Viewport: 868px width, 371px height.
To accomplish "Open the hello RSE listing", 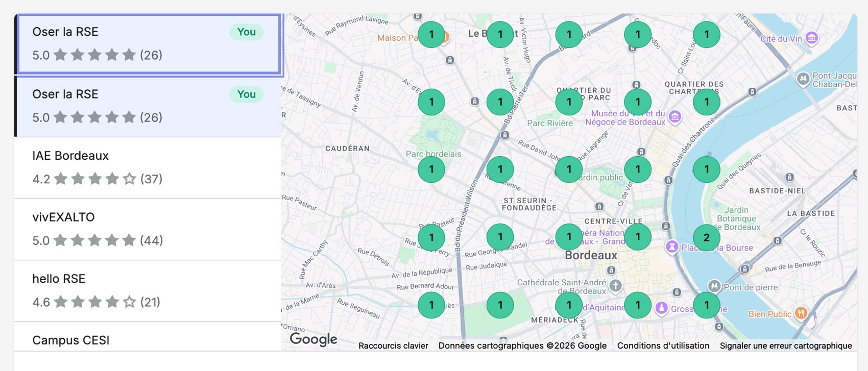I will click(148, 291).
